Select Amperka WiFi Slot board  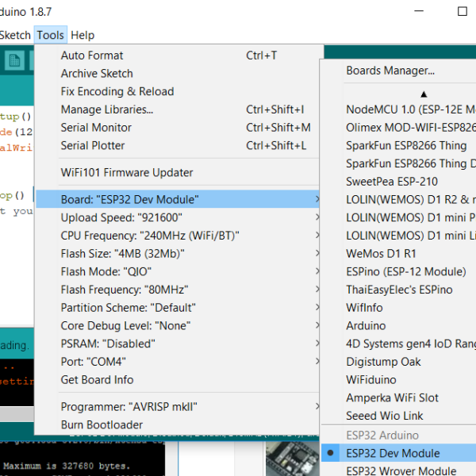pyautogui.click(x=398, y=397)
